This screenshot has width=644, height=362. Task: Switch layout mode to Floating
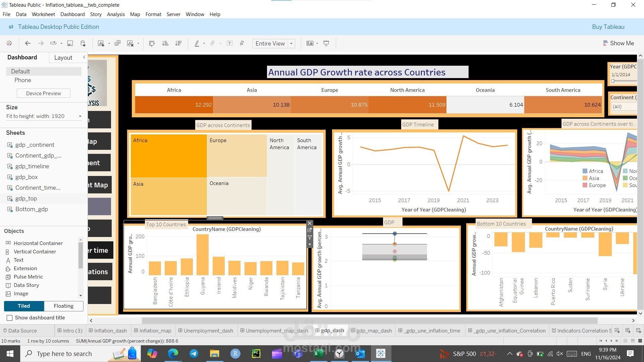pyautogui.click(x=63, y=306)
